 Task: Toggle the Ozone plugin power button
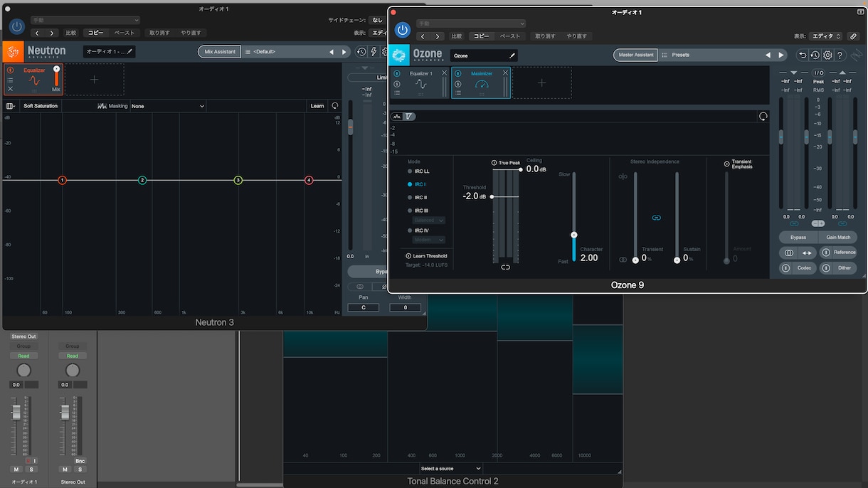point(402,30)
